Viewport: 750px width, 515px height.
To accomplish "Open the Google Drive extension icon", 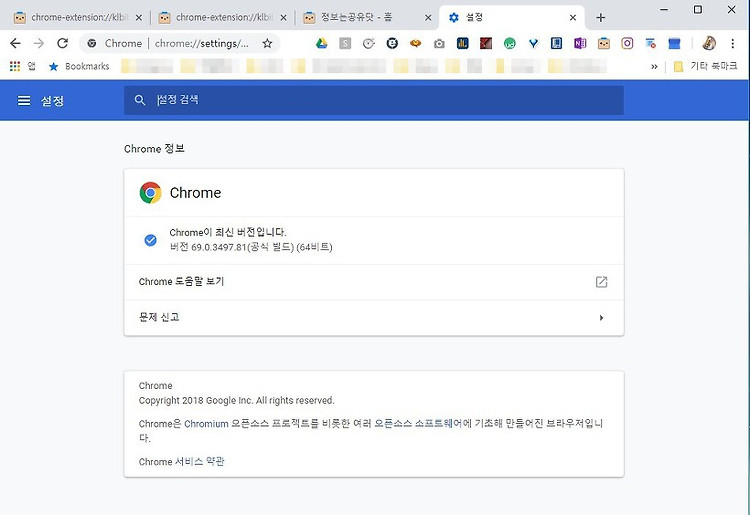I will 321,44.
